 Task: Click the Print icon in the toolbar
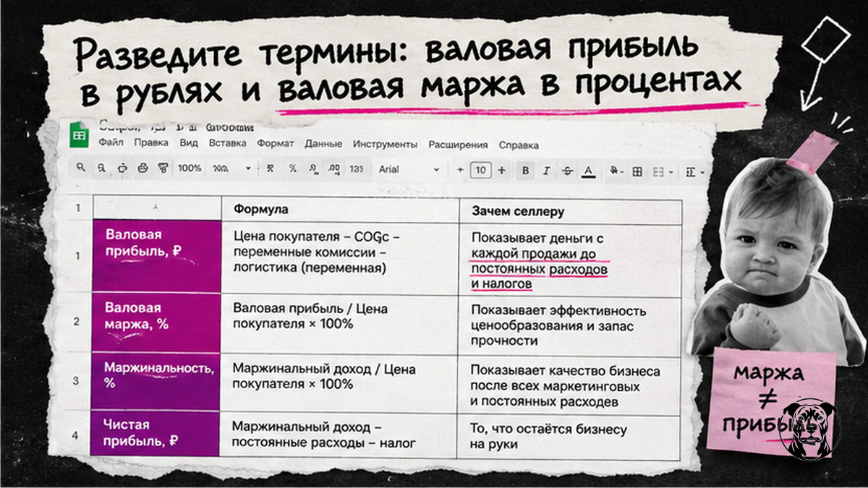click(142, 168)
